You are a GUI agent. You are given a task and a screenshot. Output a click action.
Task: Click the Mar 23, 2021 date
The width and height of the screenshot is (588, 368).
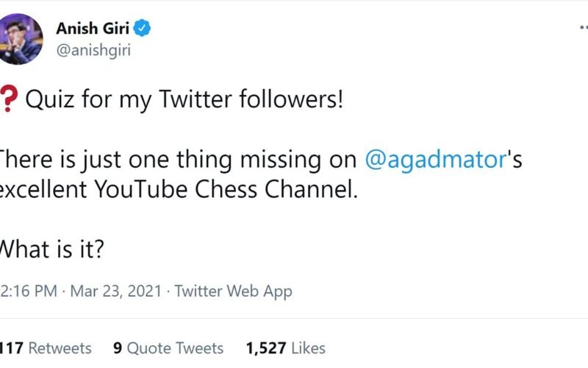[x=115, y=291]
